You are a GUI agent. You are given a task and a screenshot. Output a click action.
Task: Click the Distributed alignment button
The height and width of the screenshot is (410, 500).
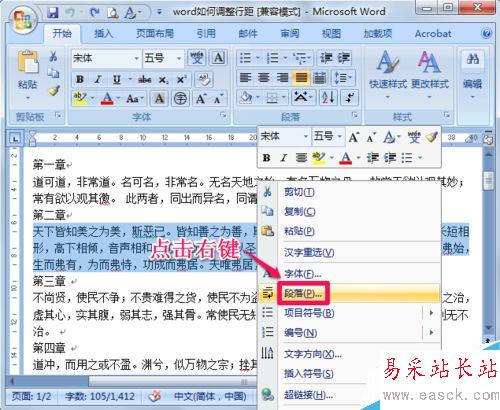320,78
